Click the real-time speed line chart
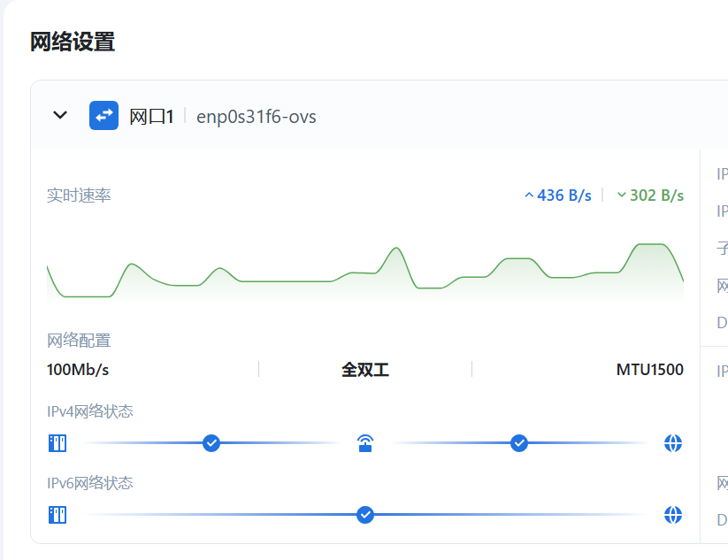The height and width of the screenshot is (560, 728). coord(365,272)
